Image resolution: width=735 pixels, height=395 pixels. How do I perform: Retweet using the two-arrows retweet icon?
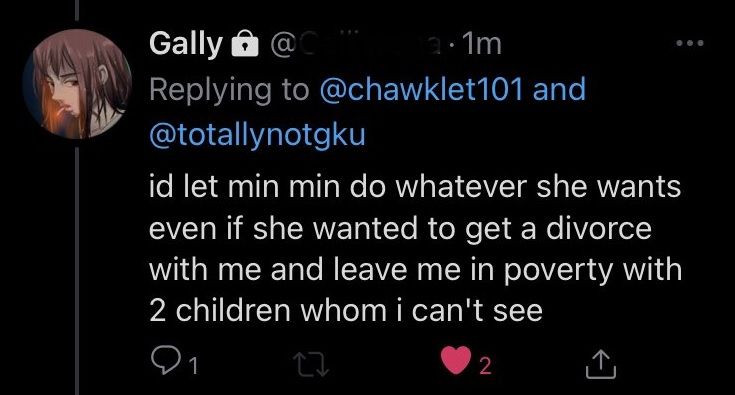311,365
